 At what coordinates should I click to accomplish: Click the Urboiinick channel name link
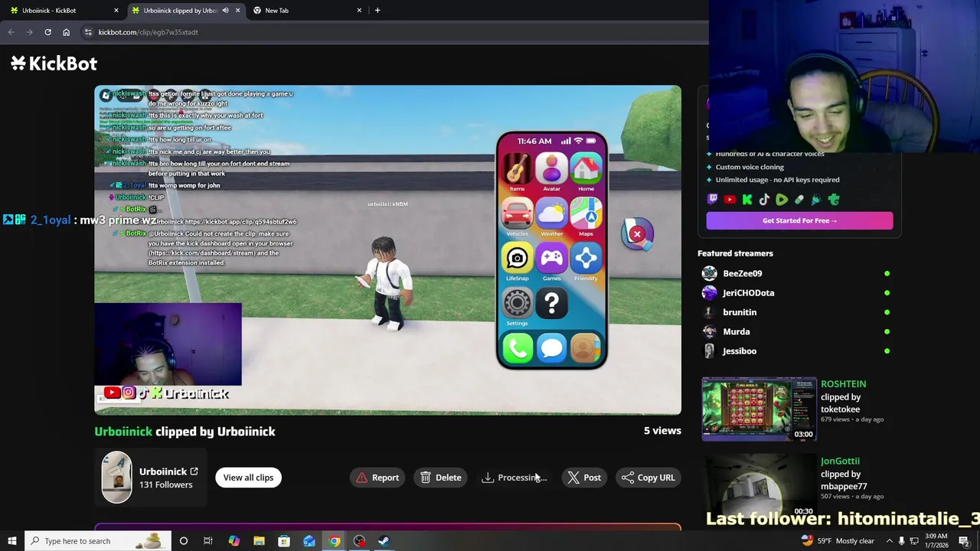[x=163, y=471]
